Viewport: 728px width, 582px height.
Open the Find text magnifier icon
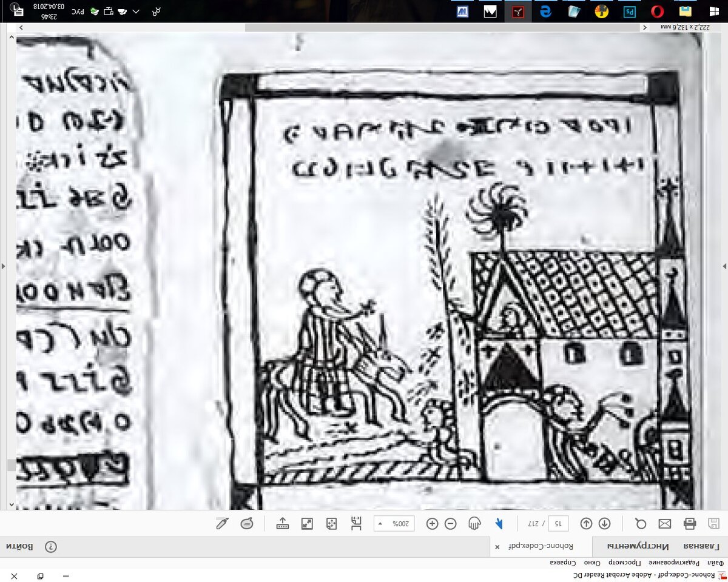[641, 523]
